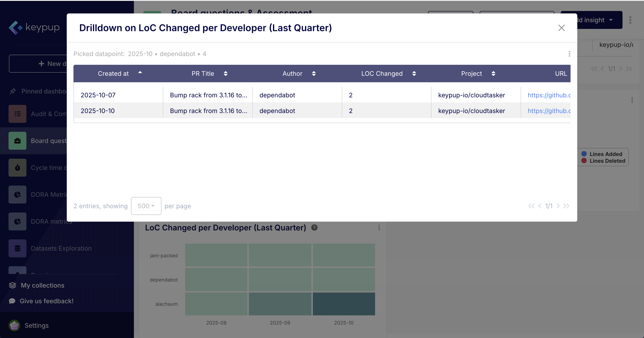Click Give us feedback! link

tap(47, 301)
